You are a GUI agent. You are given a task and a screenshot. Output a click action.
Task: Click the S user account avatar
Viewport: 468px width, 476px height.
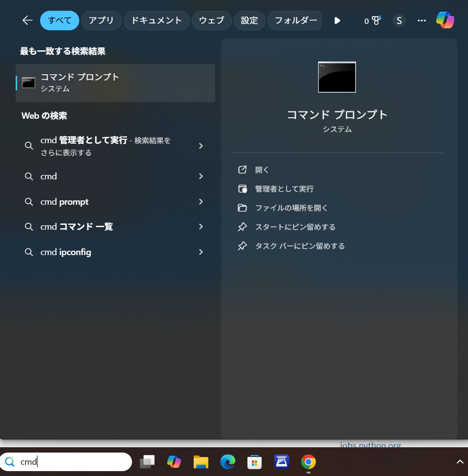(x=399, y=21)
